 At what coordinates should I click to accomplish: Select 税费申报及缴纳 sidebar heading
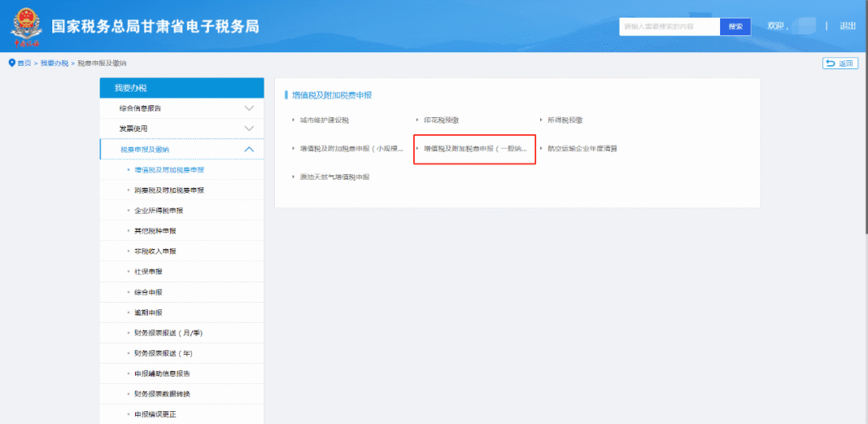[145, 149]
